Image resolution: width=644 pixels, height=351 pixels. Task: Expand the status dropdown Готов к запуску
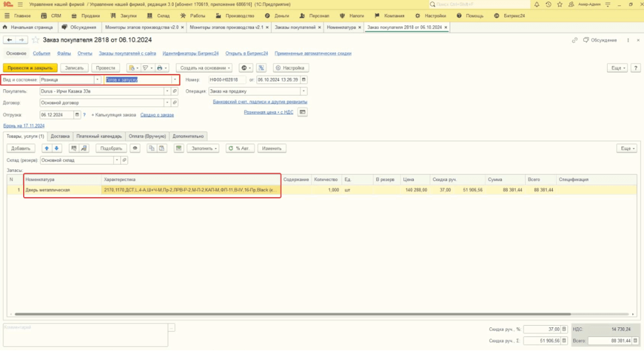175,79
